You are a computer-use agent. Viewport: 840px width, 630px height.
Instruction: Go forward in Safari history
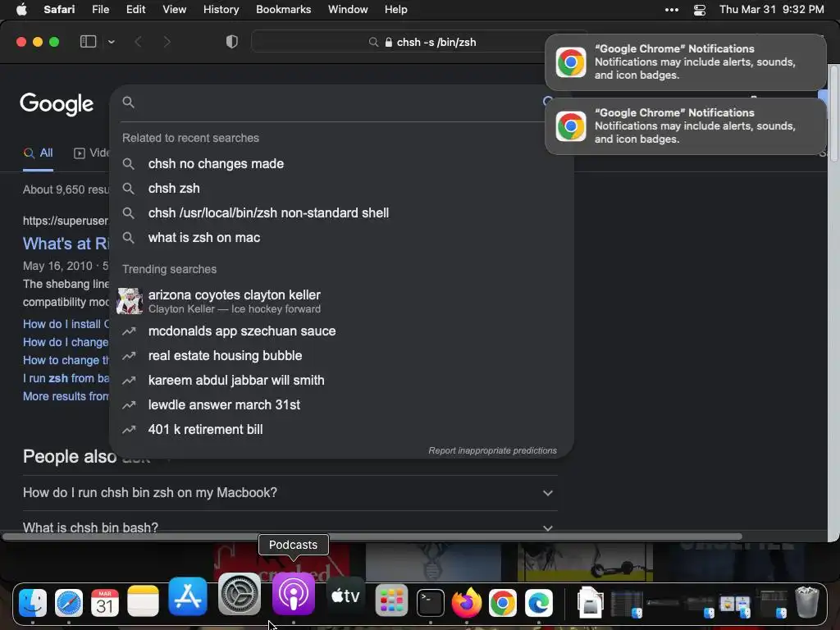pyautogui.click(x=167, y=42)
